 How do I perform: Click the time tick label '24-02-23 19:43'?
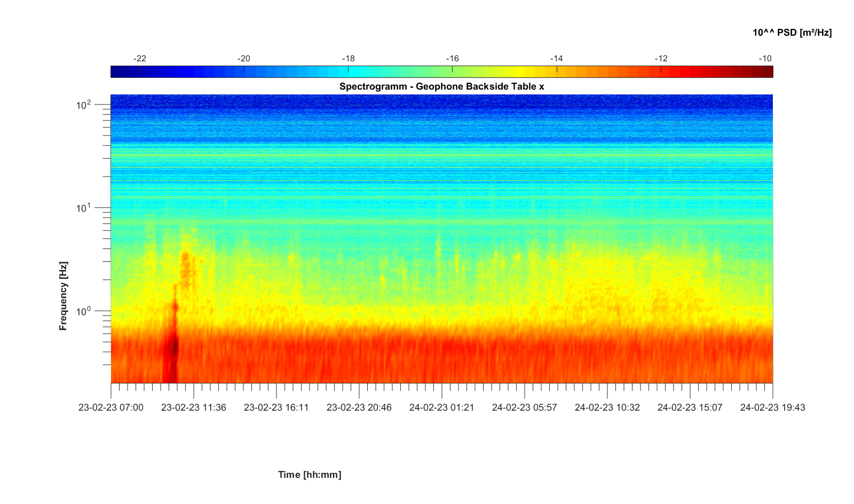(x=773, y=407)
